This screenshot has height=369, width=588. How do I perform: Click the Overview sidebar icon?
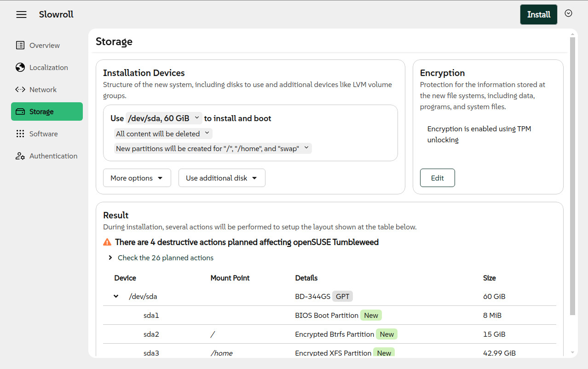(20, 45)
